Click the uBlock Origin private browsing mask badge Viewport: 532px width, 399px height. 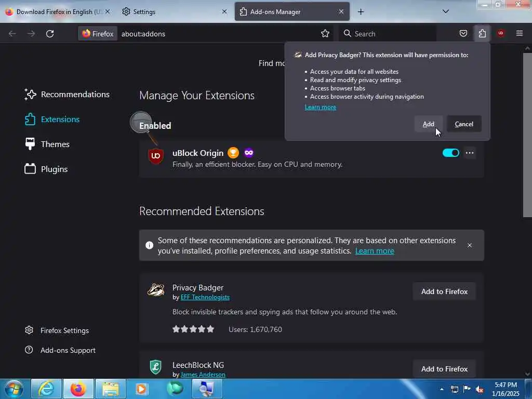[249, 153]
